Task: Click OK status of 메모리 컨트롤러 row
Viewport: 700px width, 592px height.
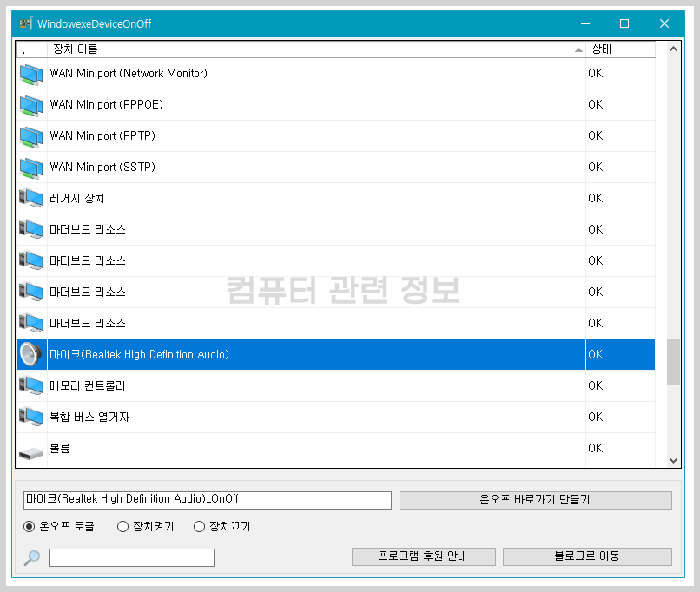Action: click(595, 386)
